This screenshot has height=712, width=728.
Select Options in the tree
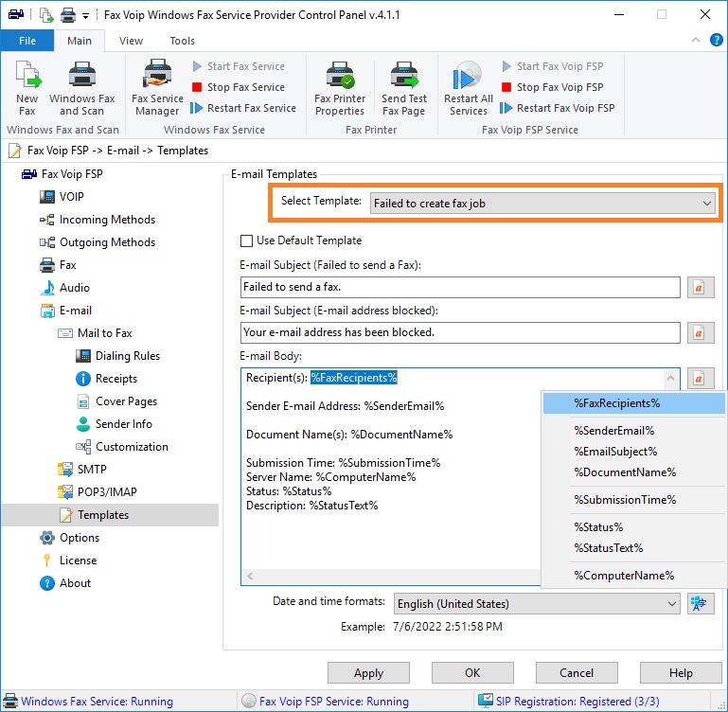70,539
